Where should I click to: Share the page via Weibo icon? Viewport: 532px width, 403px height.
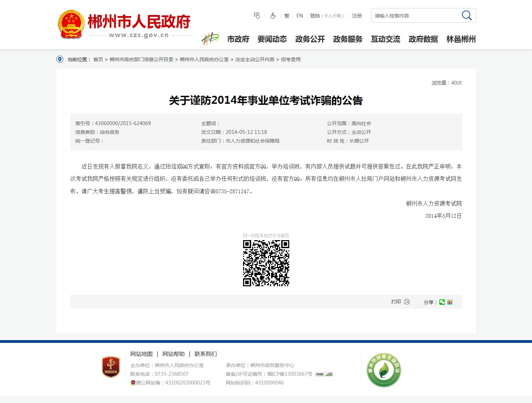tap(450, 302)
